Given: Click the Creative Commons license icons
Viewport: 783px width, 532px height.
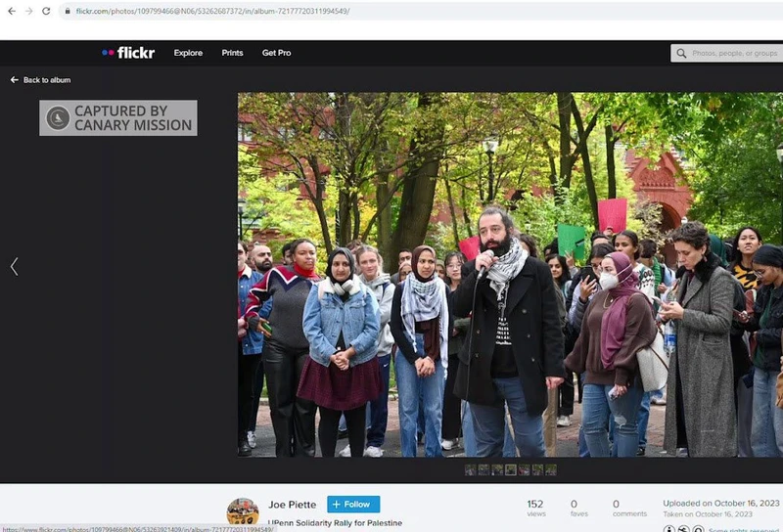Looking at the screenshot, I should pyautogui.click(x=683, y=529).
